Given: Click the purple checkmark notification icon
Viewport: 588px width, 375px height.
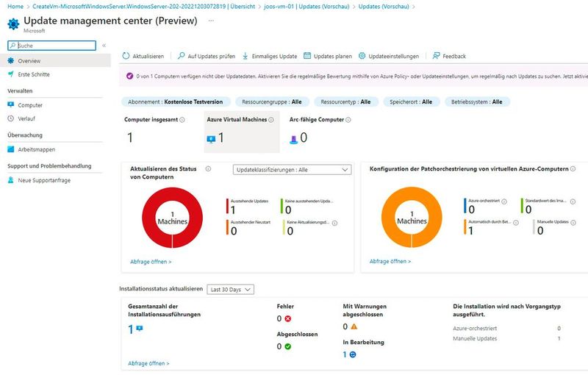Looking at the screenshot, I should click(129, 76).
